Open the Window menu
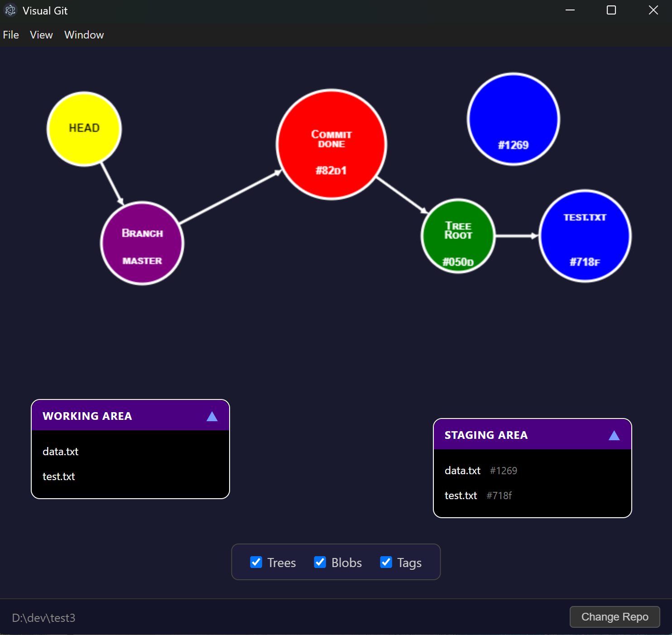 (x=84, y=34)
